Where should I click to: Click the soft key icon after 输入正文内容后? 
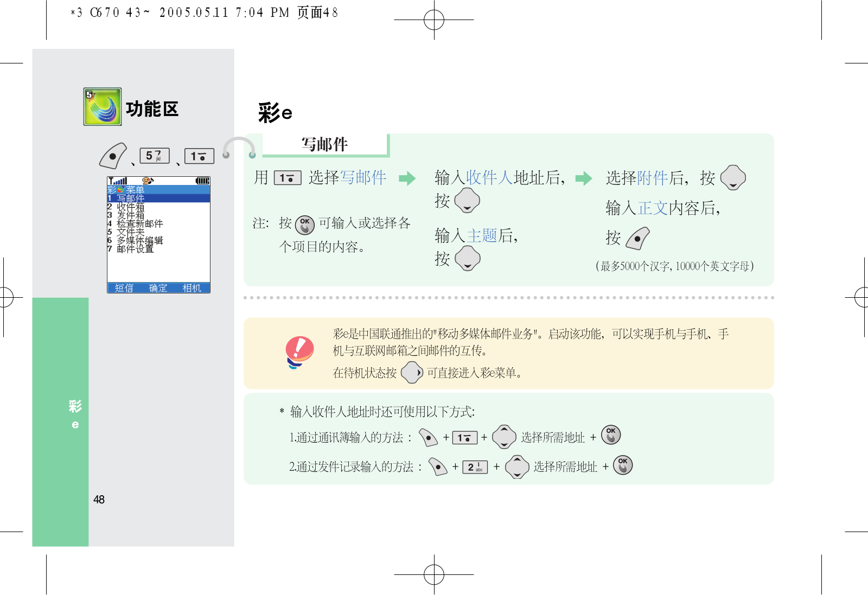[x=637, y=238]
